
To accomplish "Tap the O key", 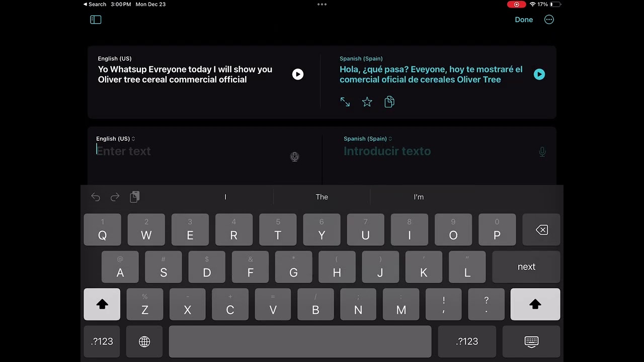I will point(453,230).
